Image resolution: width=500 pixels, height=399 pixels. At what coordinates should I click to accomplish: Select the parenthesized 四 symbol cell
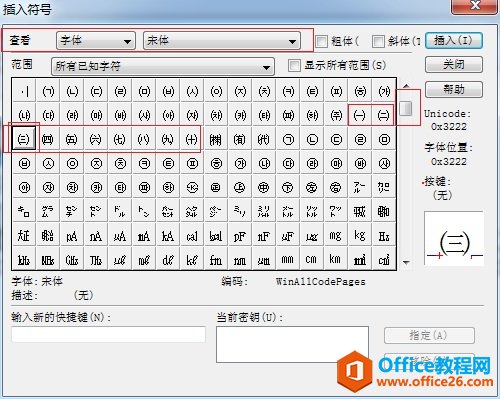pos(48,139)
